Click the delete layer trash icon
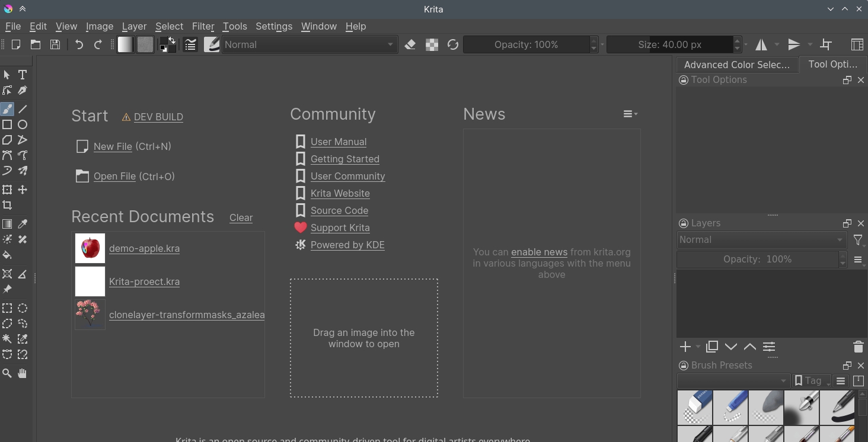The image size is (868, 442). (858, 347)
